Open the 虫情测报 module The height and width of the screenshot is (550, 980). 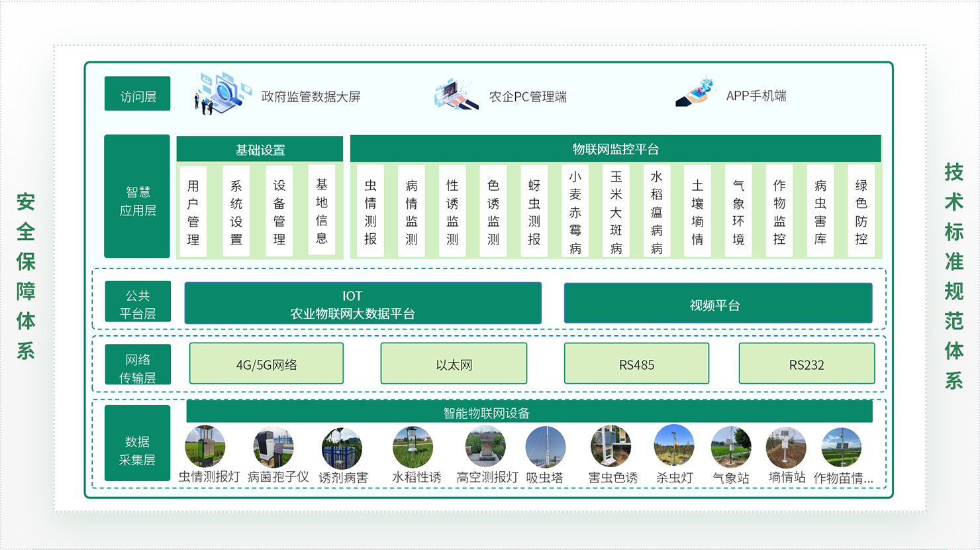[x=371, y=211]
